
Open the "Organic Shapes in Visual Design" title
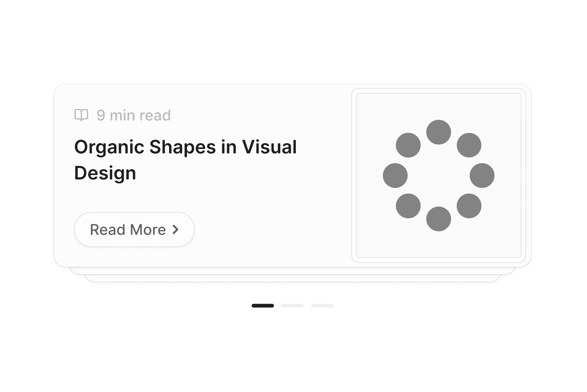click(x=185, y=160)
